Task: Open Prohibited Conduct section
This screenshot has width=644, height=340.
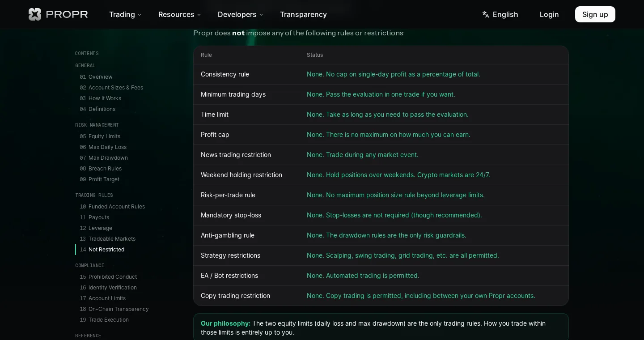Action: 108,277
